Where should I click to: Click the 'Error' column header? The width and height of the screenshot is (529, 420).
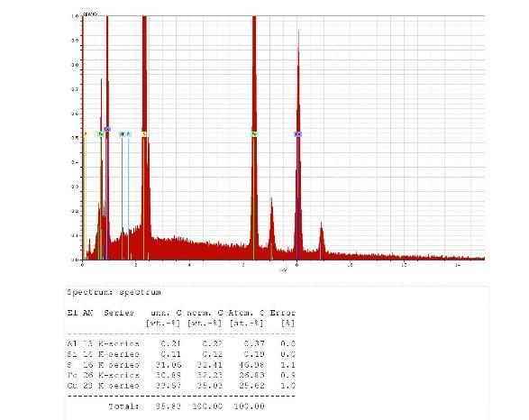pos(283,313)
